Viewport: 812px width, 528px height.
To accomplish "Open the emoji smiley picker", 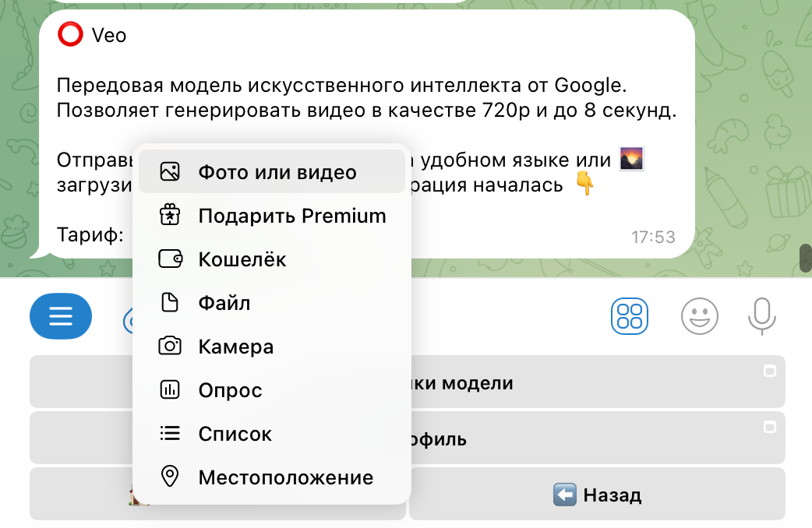I will [699, 316].
